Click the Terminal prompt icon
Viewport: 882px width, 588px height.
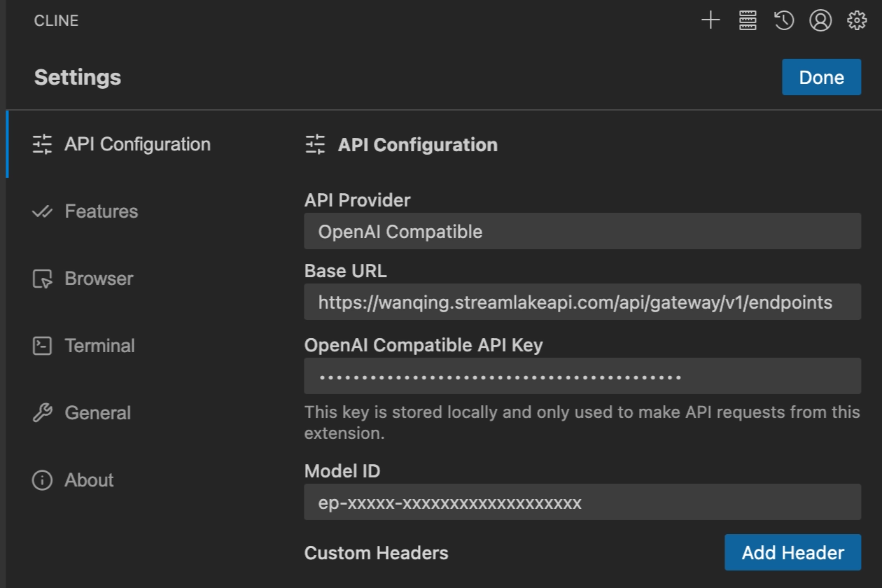(43, 346)
